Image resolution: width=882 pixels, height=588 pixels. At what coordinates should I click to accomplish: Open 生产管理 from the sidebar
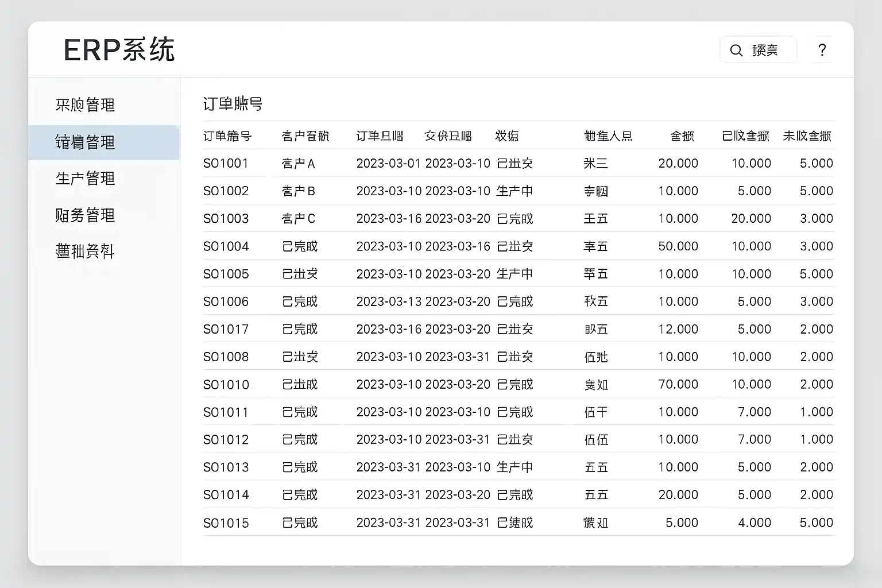click(85, 179)
